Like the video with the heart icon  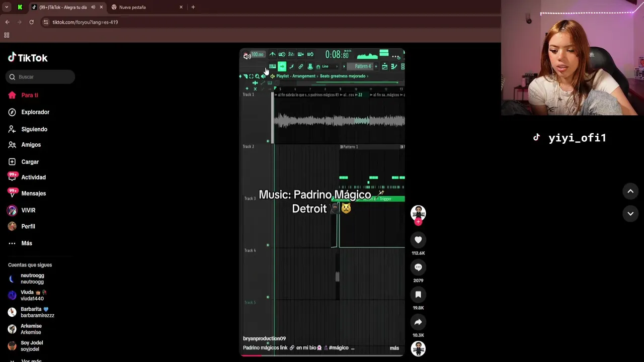[x=418, y=240]
